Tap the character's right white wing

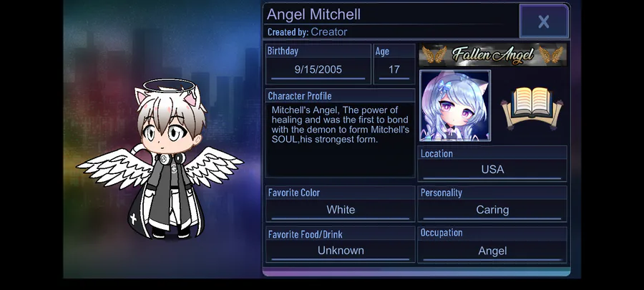pyautogui.click(x=213, y=165)
